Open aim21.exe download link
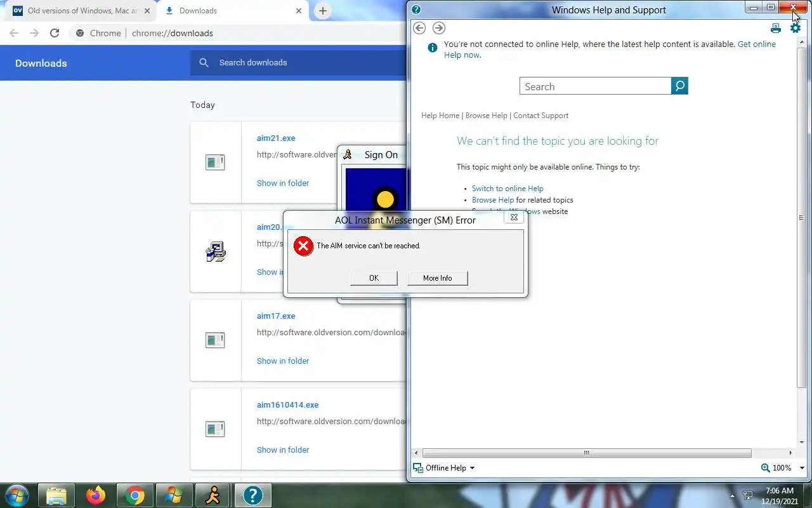The image size is (812, 508). (x=276, y=138)
